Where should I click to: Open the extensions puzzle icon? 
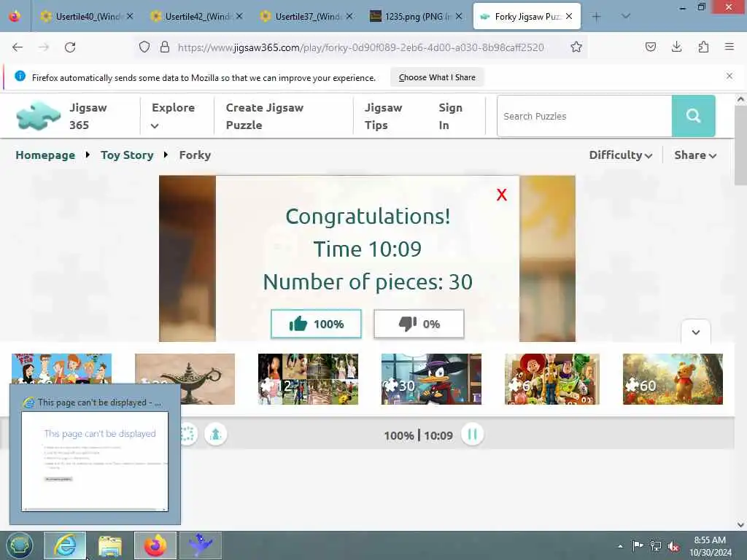click(703, 47)
